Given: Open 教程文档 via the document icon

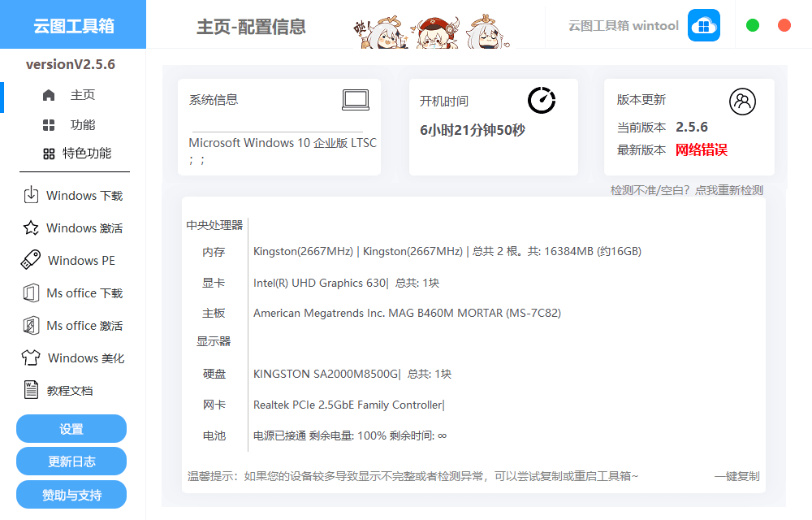Looking at the screenshot, I should (30, 389).
